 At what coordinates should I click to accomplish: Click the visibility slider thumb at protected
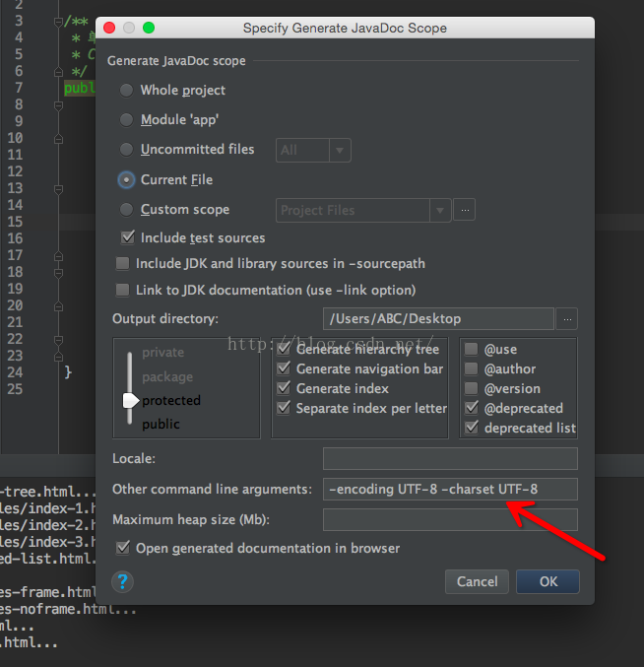coord(131,400)
